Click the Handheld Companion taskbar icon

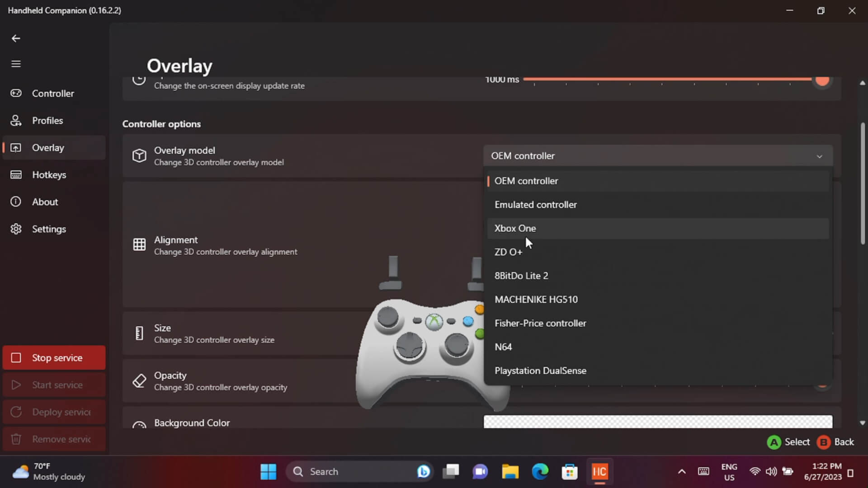coord(599,472)
